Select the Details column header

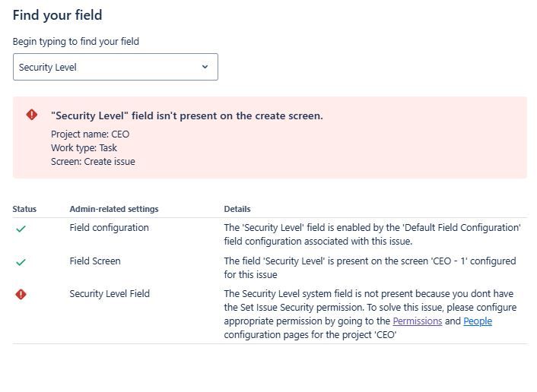[x=237, y=209]
